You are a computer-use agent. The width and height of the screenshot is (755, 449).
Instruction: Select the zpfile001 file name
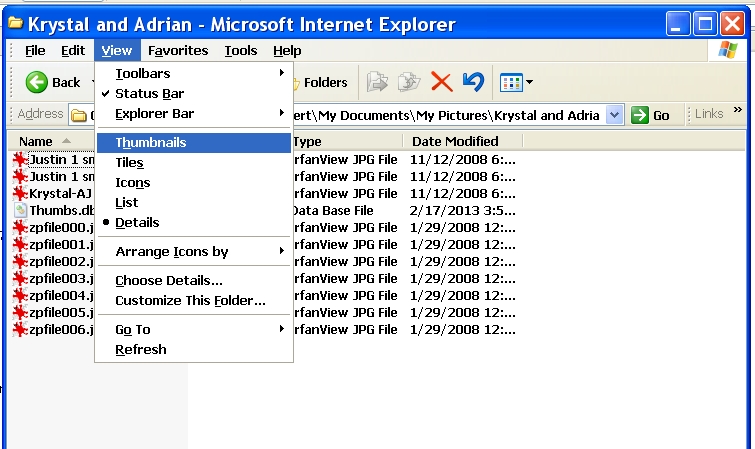(61, 245)
